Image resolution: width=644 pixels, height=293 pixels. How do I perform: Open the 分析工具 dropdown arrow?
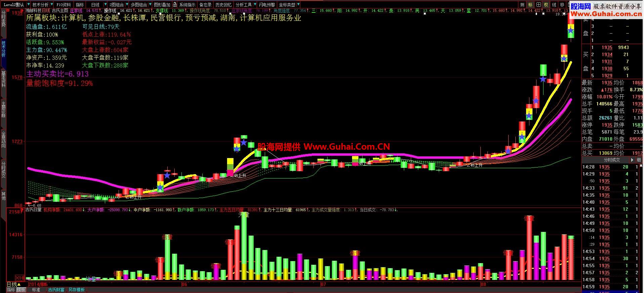(254, 5)
